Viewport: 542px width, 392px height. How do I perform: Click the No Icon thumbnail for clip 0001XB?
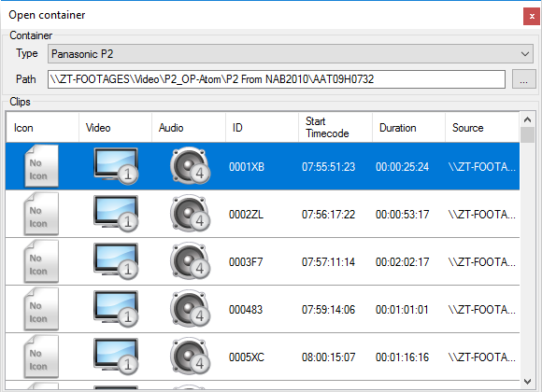click(x=41, y=166)
